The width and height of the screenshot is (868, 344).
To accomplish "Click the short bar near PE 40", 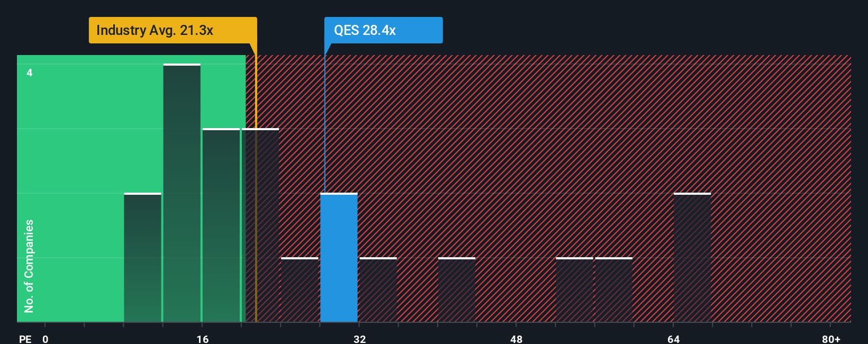I will [457, 289].
